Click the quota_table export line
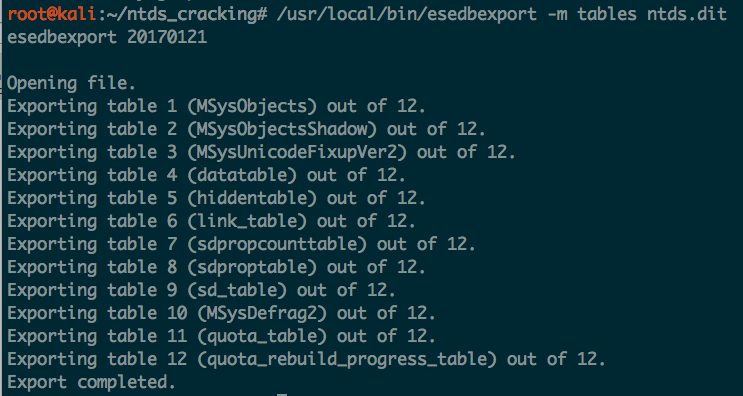 tap(222, 336)
